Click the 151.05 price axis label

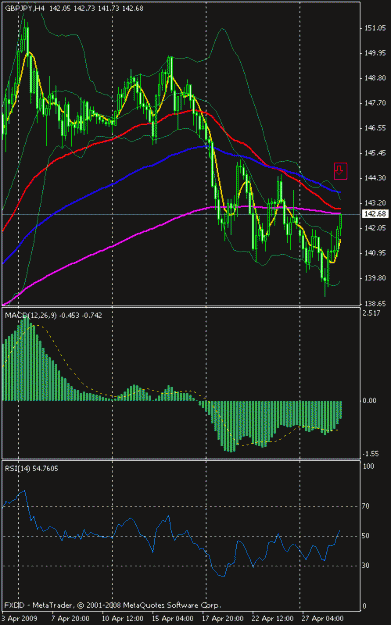(x=375, y=28)
